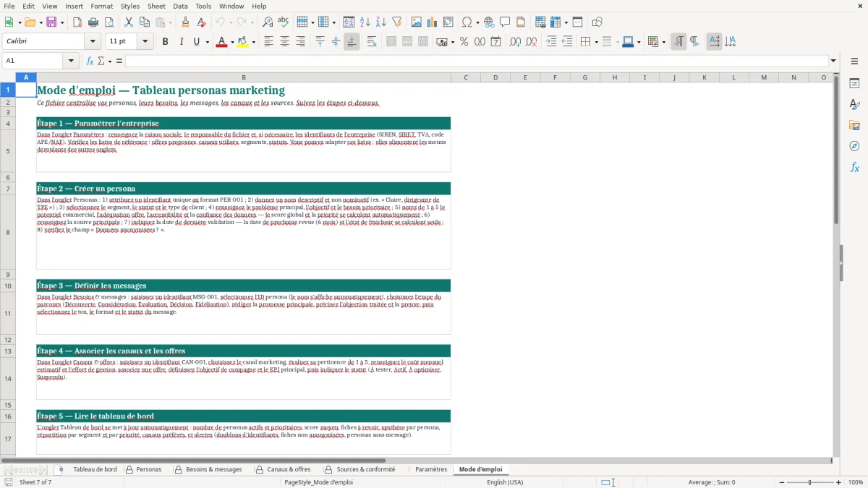Insert an image via toolbar
Screen dimensions: 868x488
coord(417,22)
